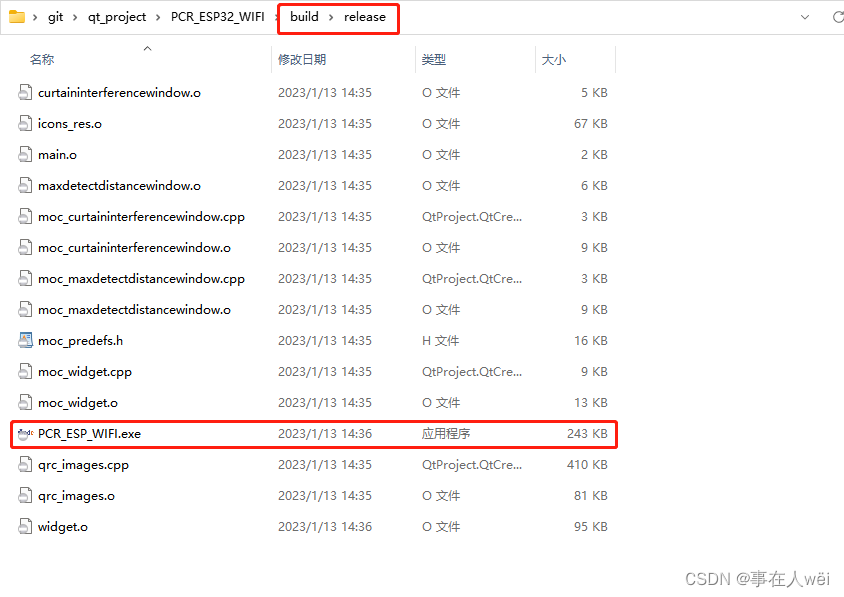Screen dimensions: 844x597
Task: Select file name maxdetectdistancewindow.o
Action: [119, 186]
